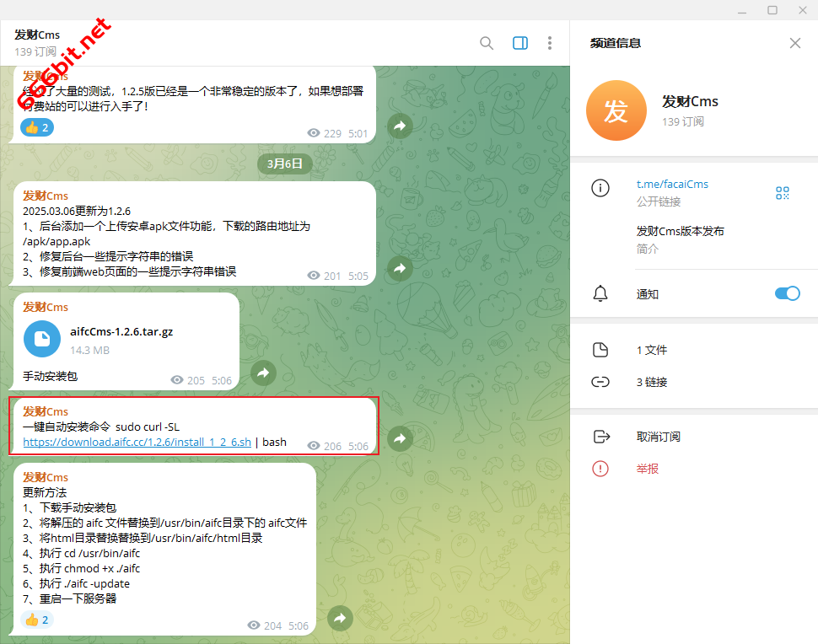Toggle the notifications switch
This screenshot has height=644, width=818.
point(788,293)
